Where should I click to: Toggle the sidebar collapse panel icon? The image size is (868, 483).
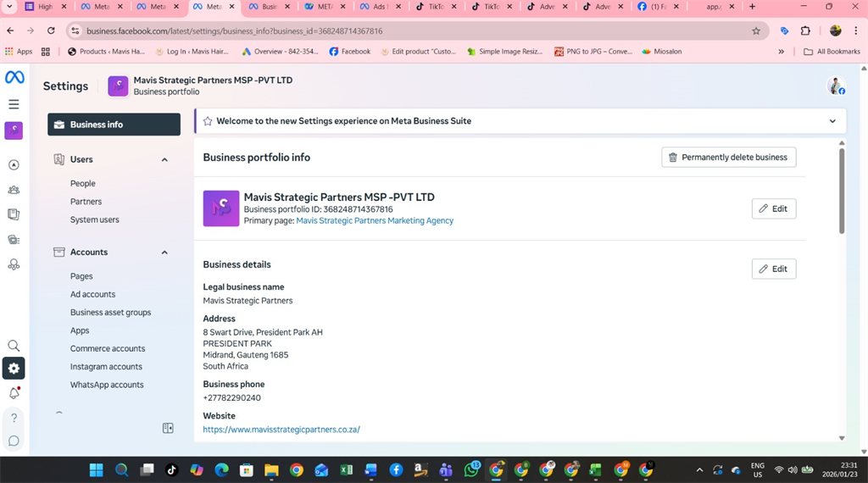pyautogui.click(x=168, y=429)
